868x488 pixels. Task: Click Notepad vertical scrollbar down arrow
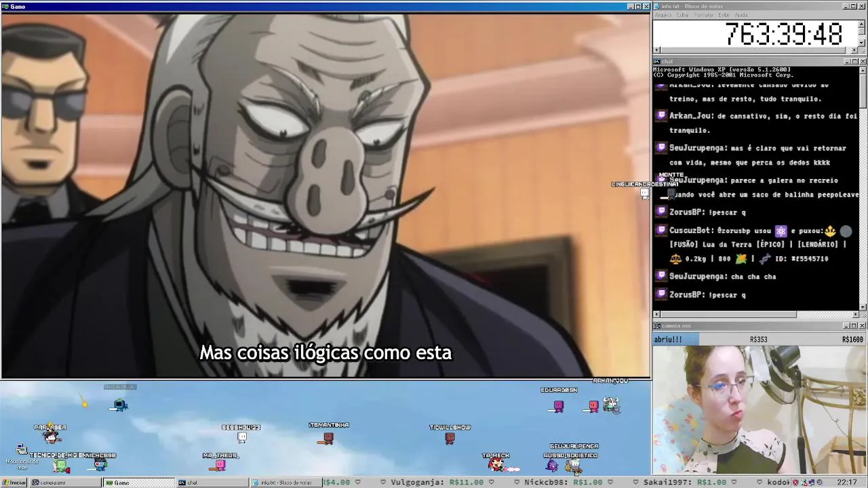point(861,43)
